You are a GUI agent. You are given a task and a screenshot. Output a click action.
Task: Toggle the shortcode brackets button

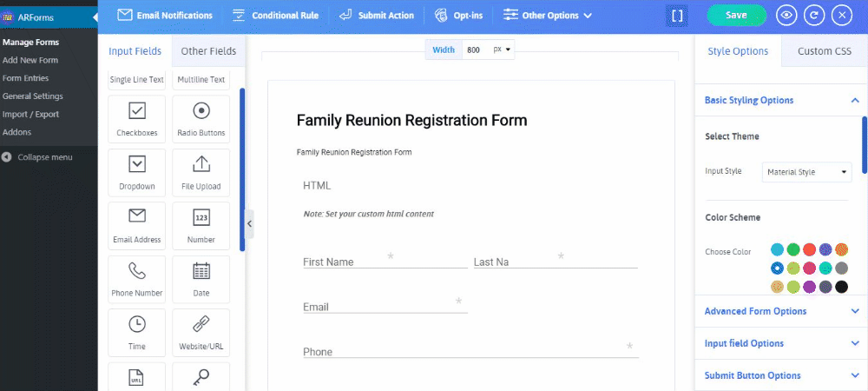pos(676,16)
